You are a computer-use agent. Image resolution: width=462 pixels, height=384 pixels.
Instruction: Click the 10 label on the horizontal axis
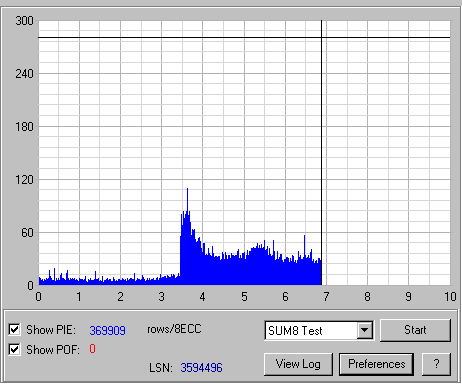450,297
